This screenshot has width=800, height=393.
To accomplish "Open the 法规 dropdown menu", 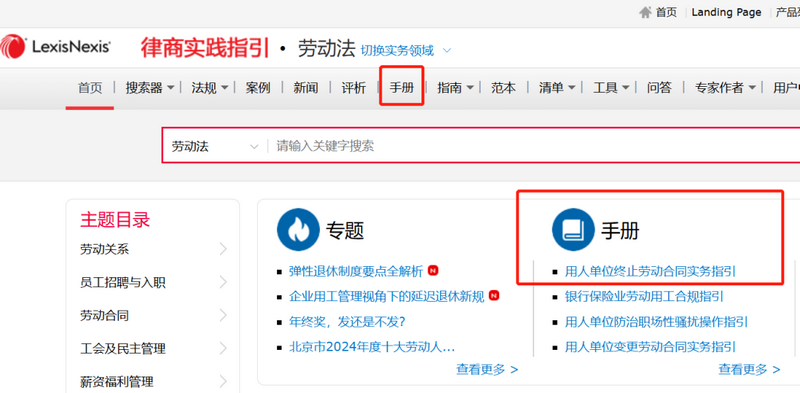I will coord(210,88).
